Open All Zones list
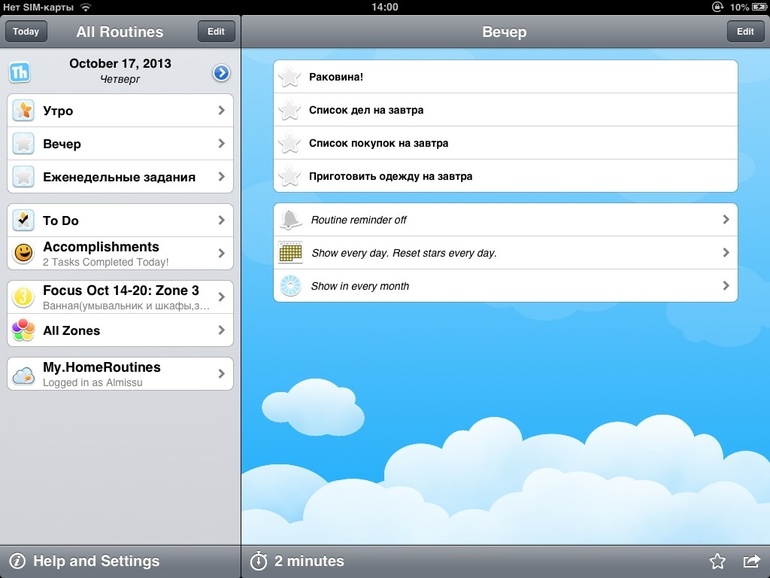 tap(120, 330)
